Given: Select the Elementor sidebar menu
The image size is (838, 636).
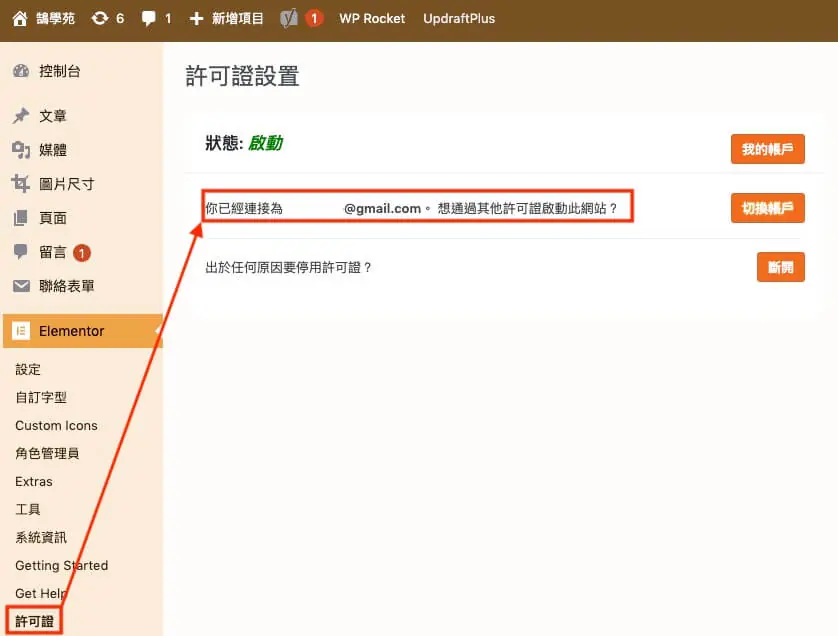Looking at the screenshot, I should [83, 331].
